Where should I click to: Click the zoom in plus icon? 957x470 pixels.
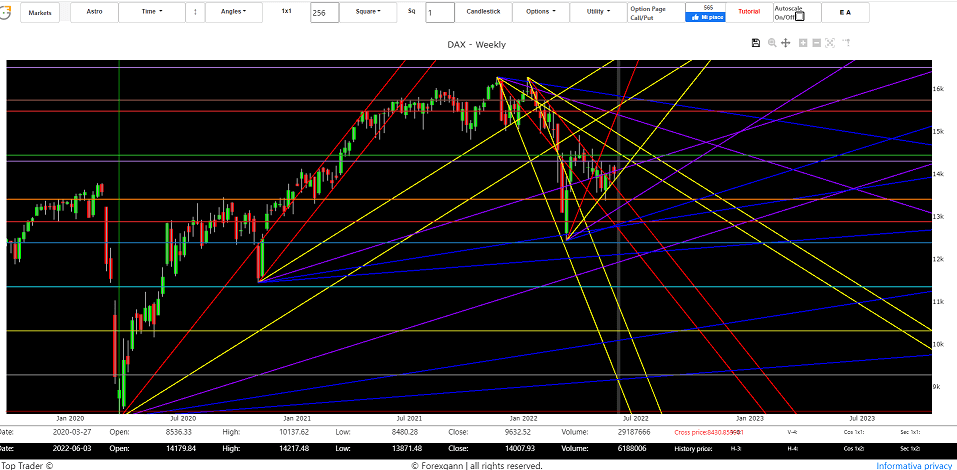coord(803,43)
